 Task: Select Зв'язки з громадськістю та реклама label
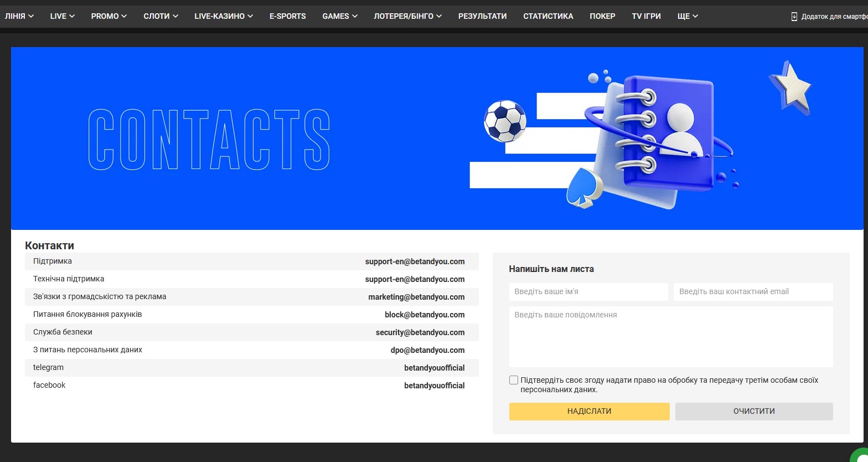[100, 296]
